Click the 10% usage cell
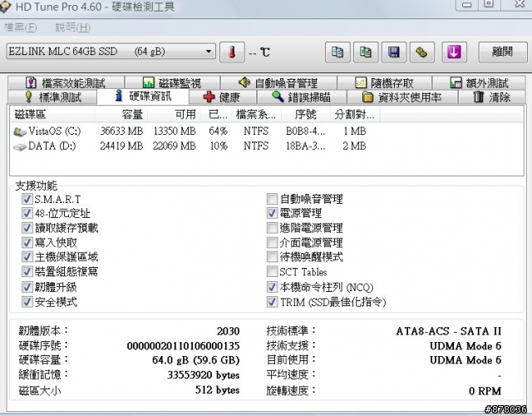 pyautogui.click(x=218, y=146)
